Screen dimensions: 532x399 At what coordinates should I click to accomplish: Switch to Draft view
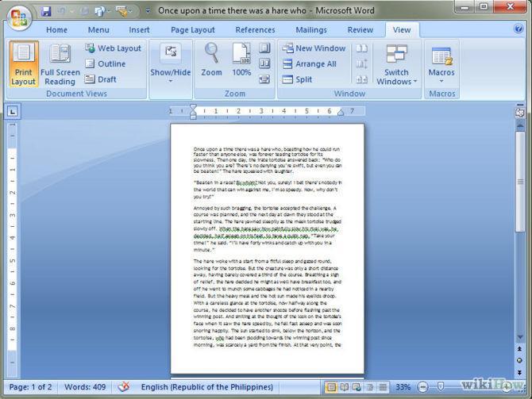point(101,79)
